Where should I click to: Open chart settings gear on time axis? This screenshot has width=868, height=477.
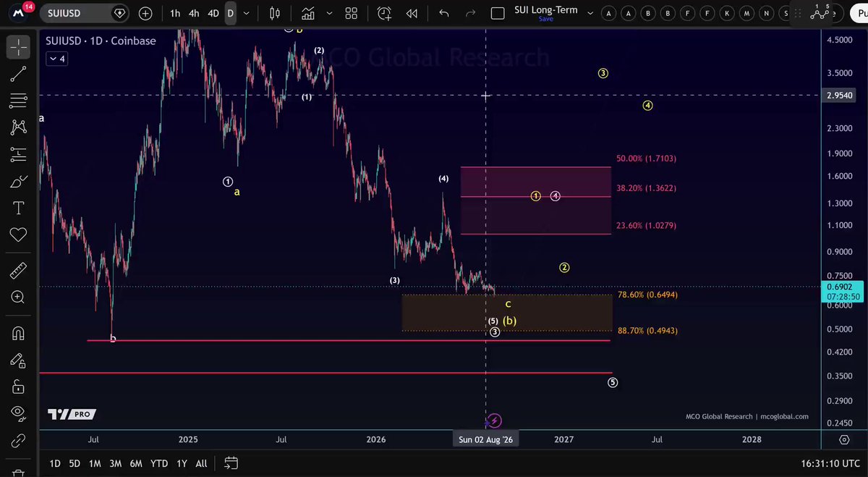tap(844, 439)
